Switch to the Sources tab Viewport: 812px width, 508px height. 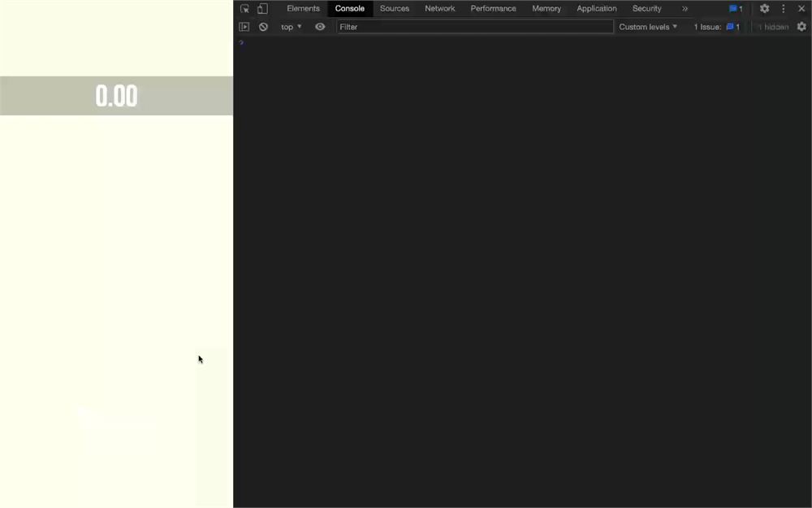pos(395,9)
